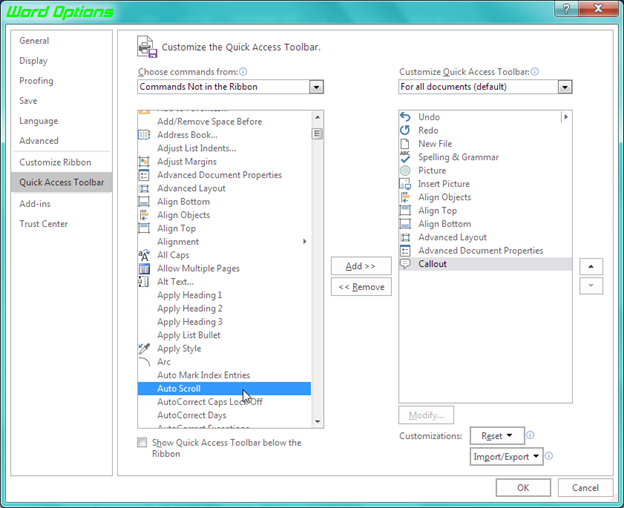Click the Advanced Layout icon in left list

144,188
